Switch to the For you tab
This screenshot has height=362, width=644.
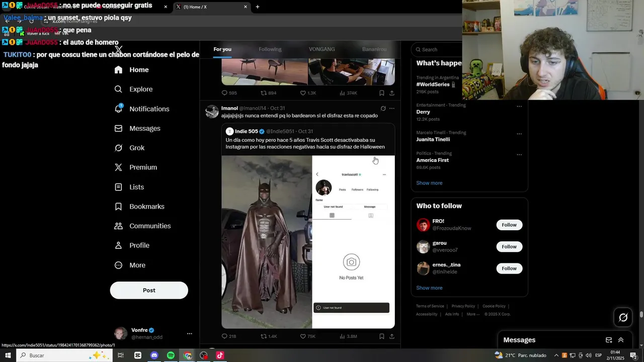click(x=222, y=49)
